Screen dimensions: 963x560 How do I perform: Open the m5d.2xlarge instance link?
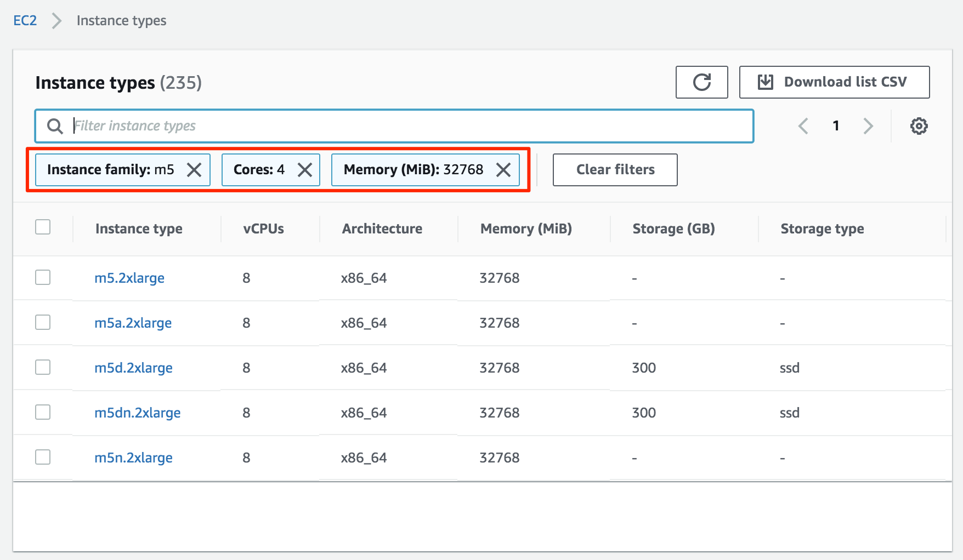tap(133, 368)
